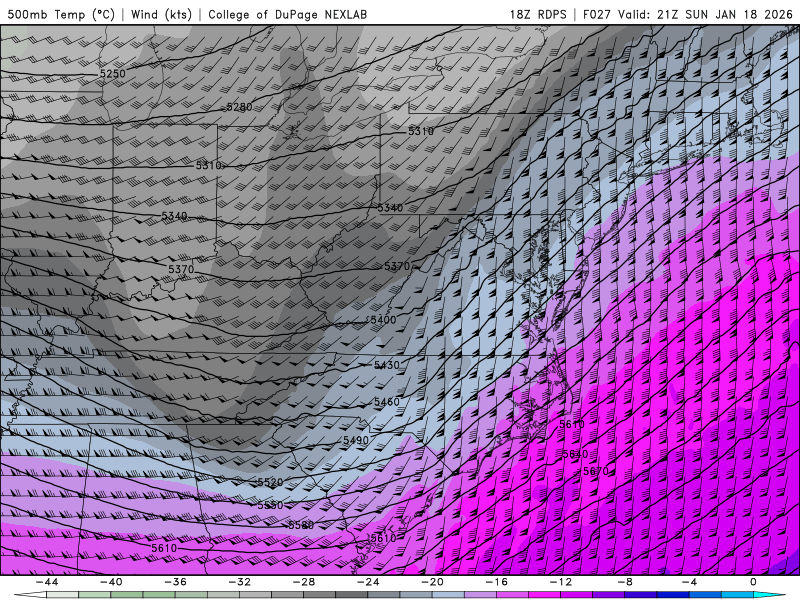This screenshot has height=600, width=800.
Task: Click the '18Z RDPS' model run label
Action: [x=538, y=14]
